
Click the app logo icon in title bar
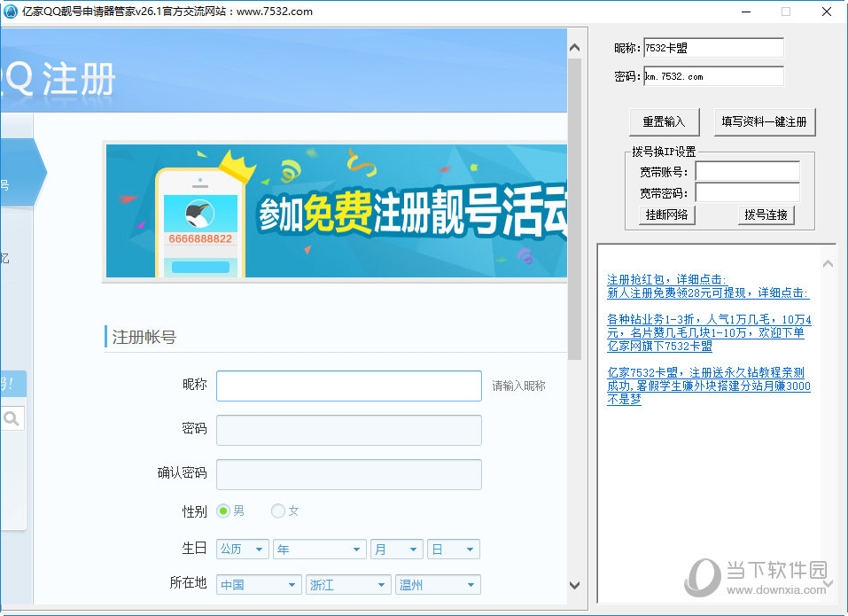pyautogui.click(x=11, y=12)
